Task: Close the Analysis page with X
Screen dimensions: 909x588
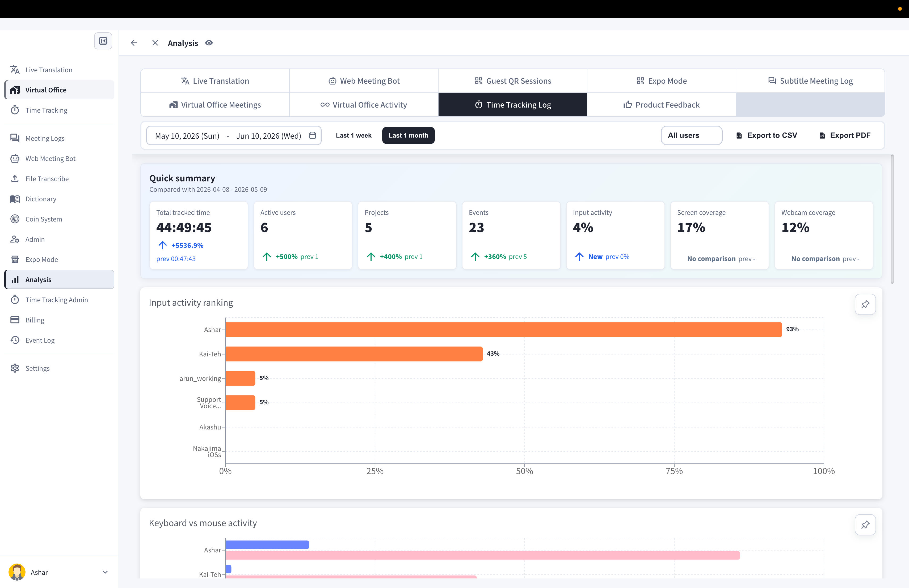Action: point(155,43)
